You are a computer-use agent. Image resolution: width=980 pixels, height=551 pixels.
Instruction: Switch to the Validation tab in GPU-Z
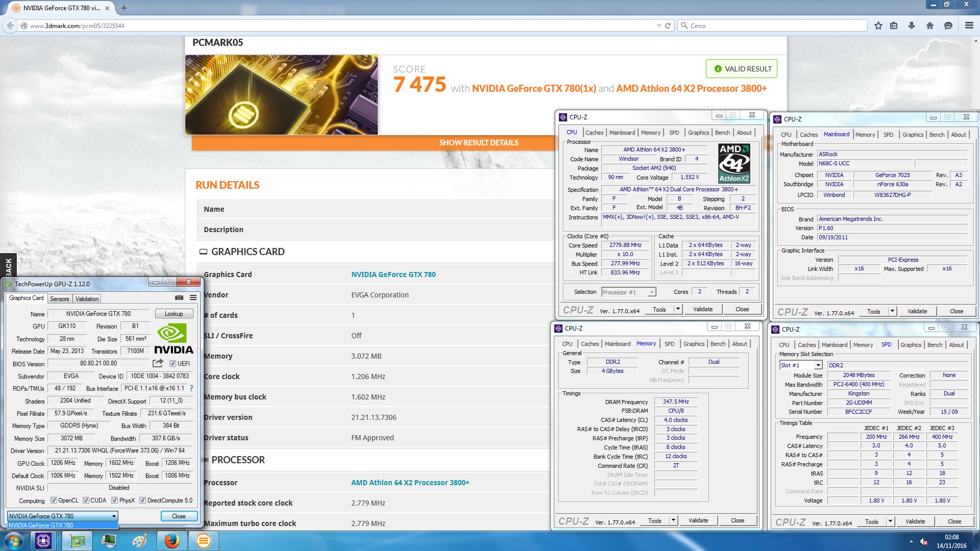click(87, 299)
